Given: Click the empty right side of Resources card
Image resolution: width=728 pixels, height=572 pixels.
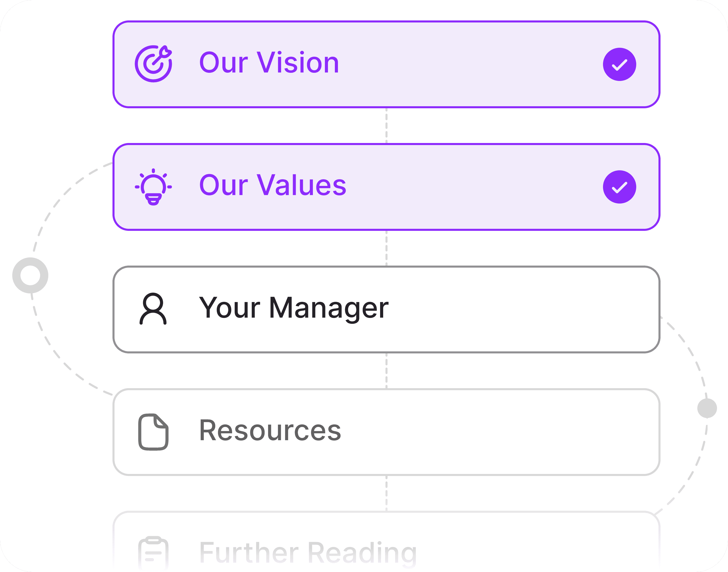Looking at the screenshot, I should (x=536, y=432).
